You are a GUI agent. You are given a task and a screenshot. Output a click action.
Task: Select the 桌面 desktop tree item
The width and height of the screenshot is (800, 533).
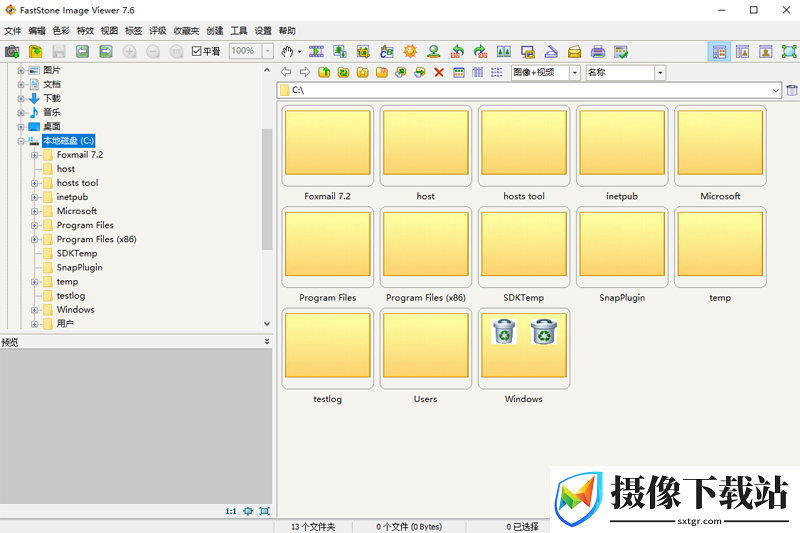[x=52, y=126]
